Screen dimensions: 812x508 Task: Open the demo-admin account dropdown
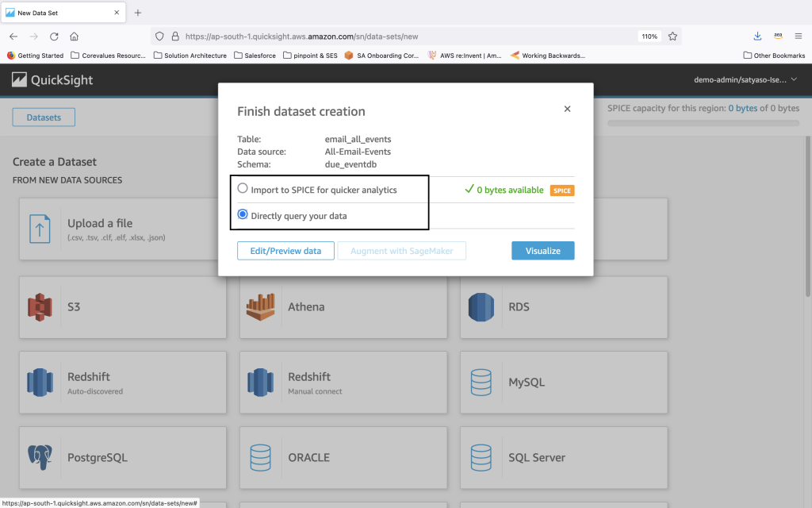pyautogui.click(x=745, y=79)
